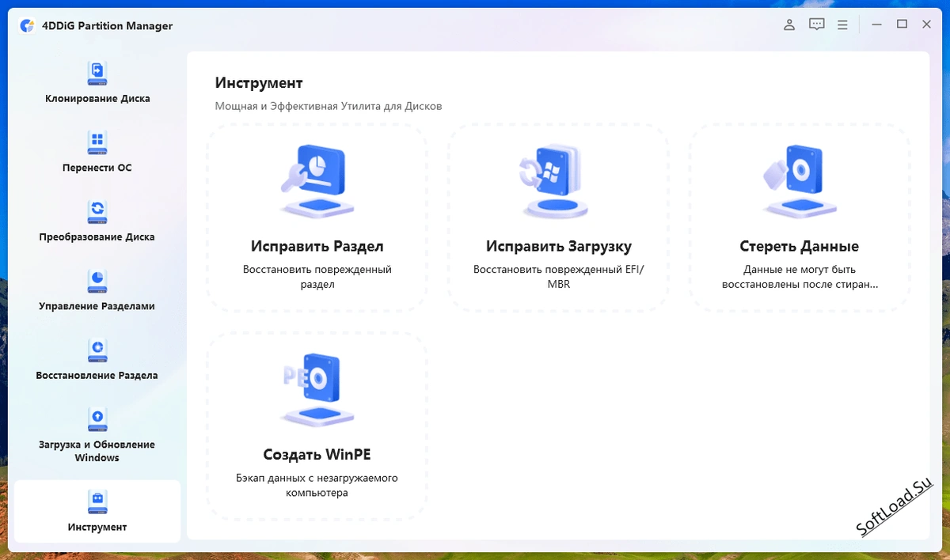Click the Загрузка и Обновление Windows icon

(97, 418)
